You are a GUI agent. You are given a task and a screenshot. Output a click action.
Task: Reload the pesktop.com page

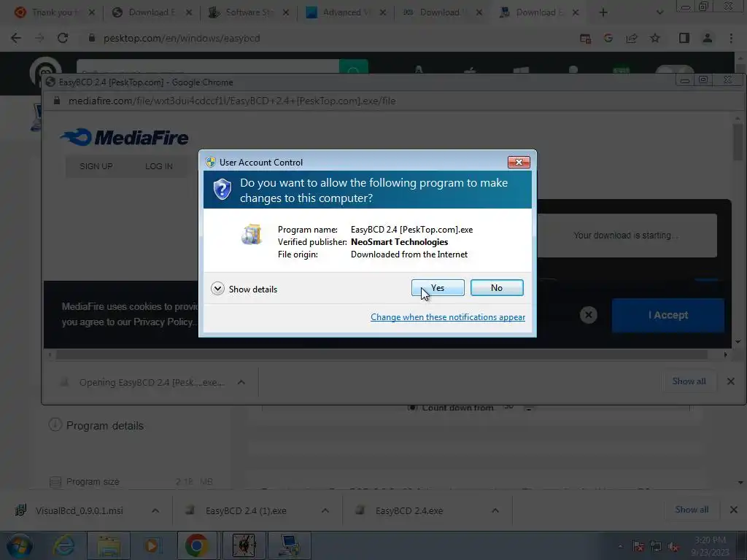(63, 38)
